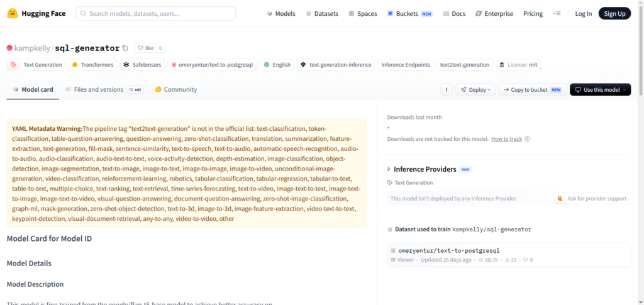Click the Text Generation tag icon

[x=14, y=65]
